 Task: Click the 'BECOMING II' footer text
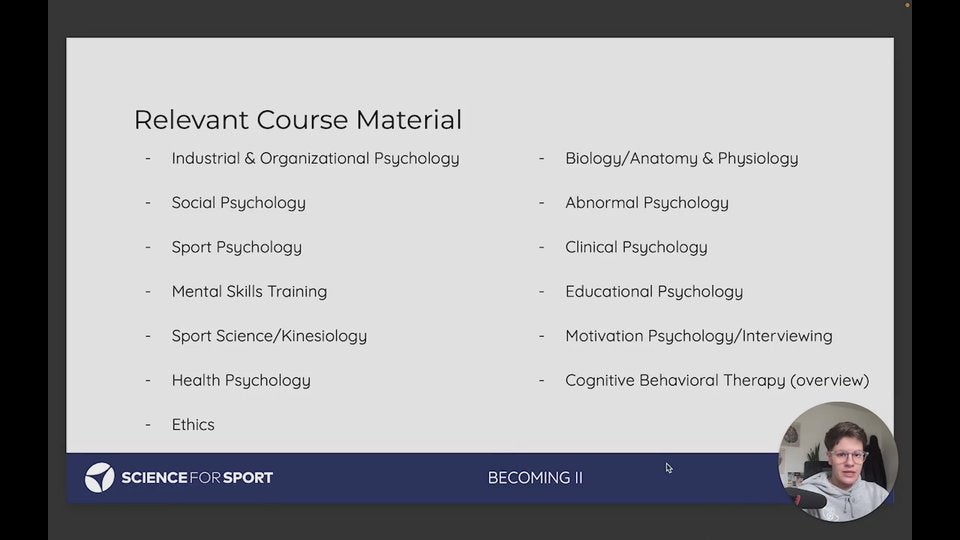click(535, 478)
